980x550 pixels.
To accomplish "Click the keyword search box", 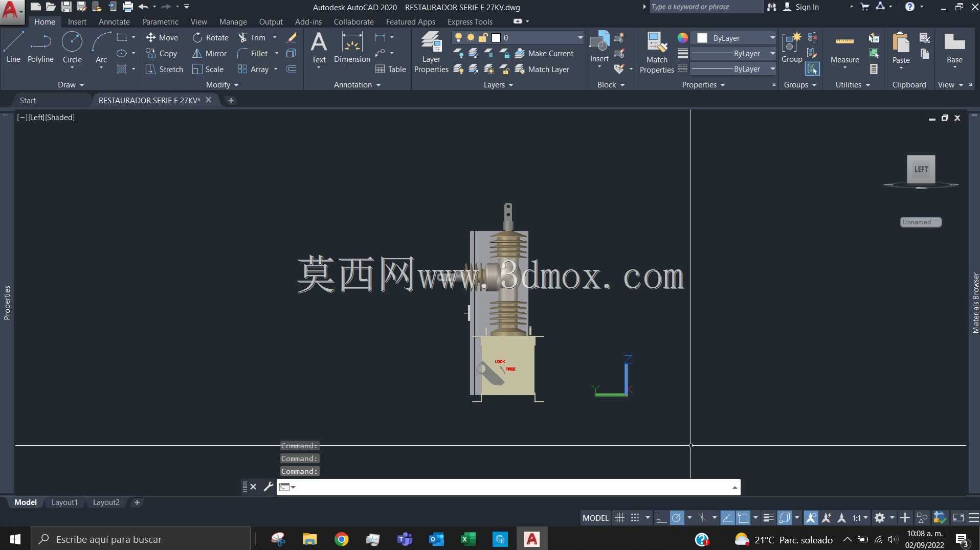I will (706, 7).
